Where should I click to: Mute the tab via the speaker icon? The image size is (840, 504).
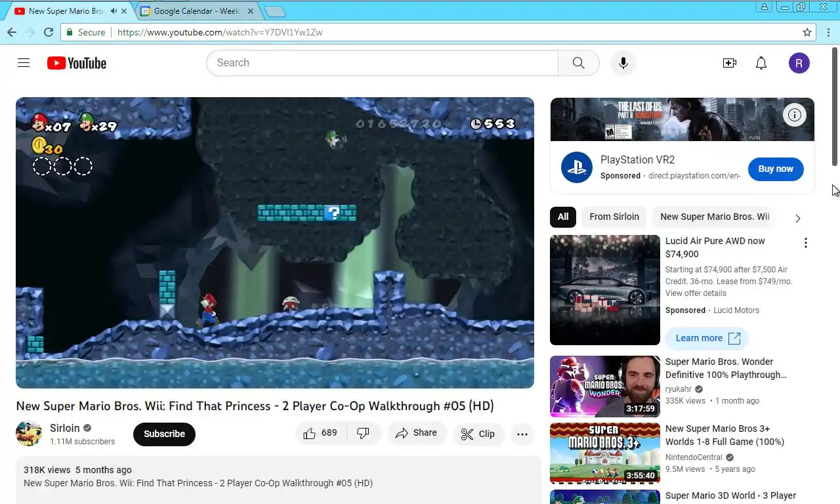click(x=114, y=11)
